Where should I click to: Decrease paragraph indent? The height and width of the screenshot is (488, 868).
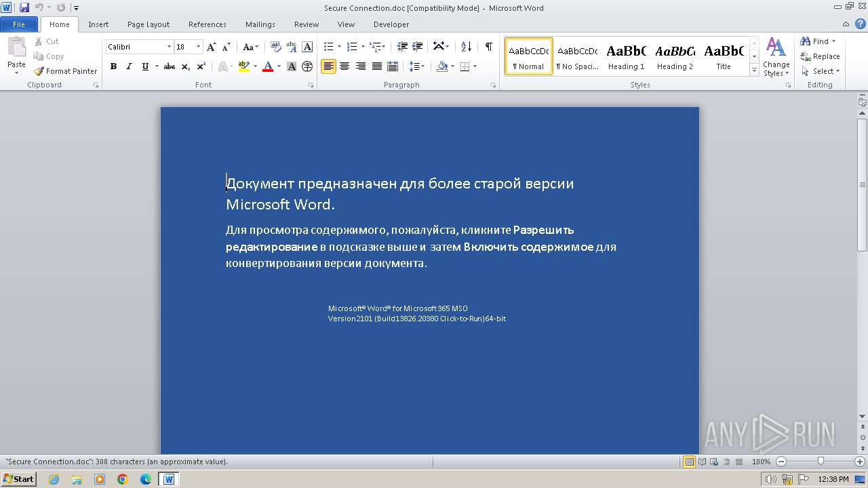pos(402,47)
